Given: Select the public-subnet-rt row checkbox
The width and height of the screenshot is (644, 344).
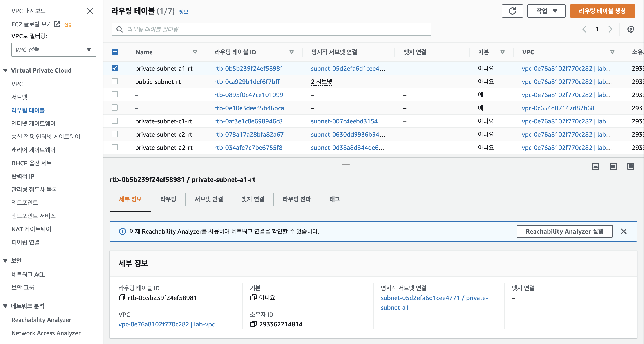Looking at the screenshot, I should coord(114,81).
